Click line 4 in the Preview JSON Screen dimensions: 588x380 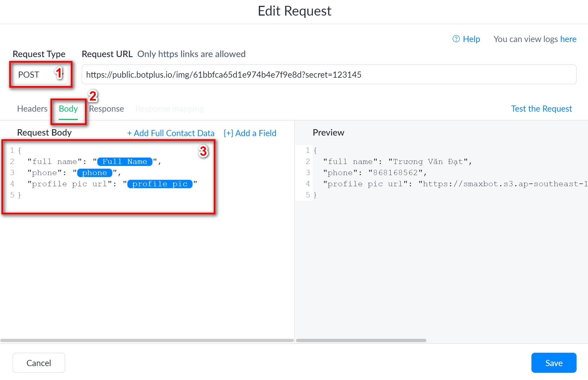(x=446, y=184)
